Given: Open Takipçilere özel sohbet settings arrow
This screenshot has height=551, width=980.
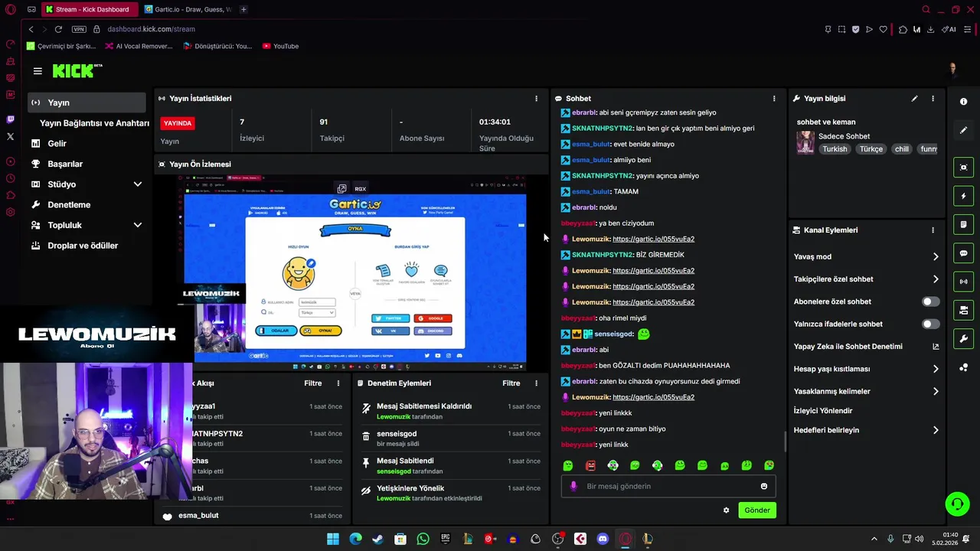Looking at the screenshot, I should click(x=936, y=279).
